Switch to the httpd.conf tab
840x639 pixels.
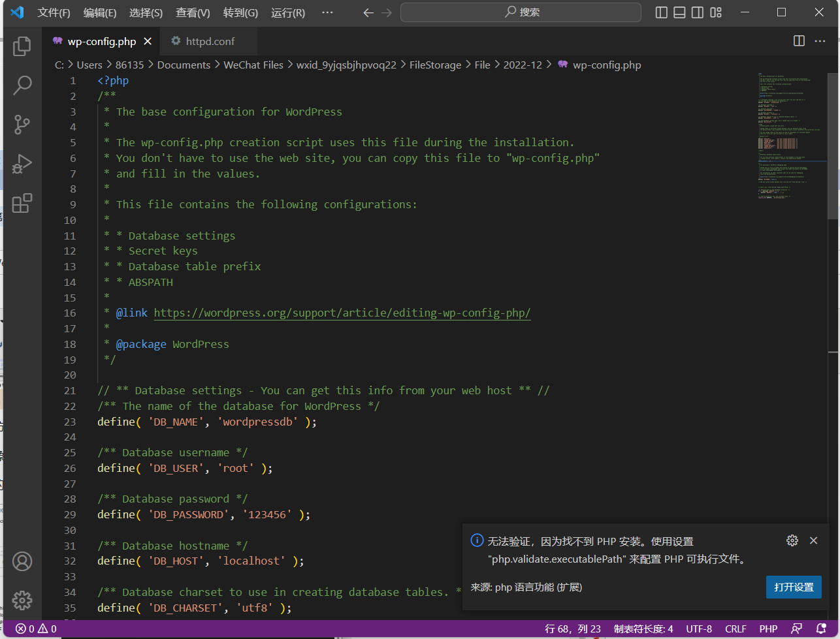click(x=210, y=41)
